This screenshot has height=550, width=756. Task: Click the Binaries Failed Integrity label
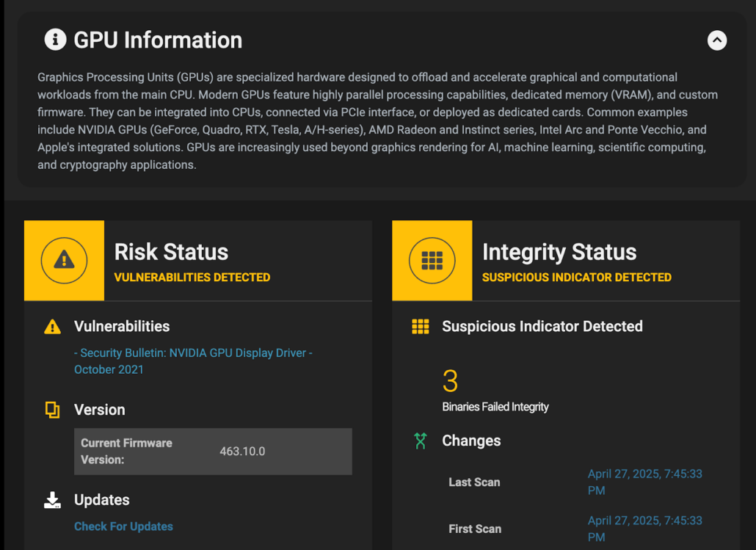click(x=495, y=407)
